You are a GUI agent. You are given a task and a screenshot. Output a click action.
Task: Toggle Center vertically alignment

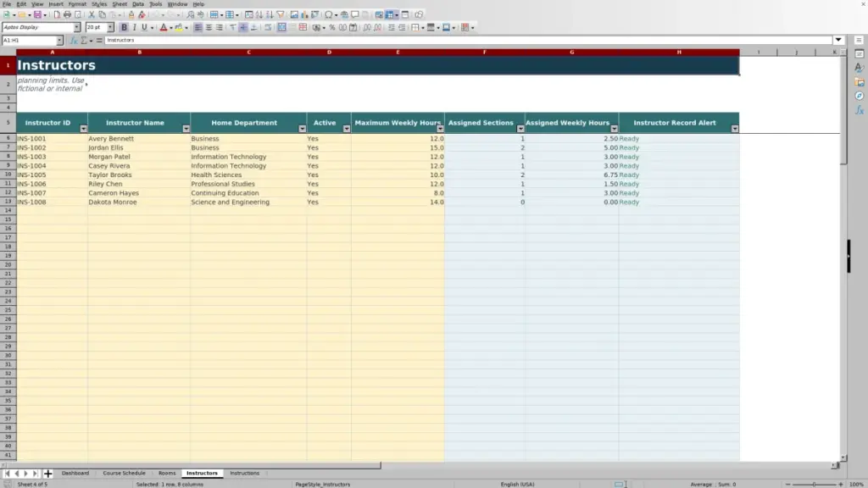coord(243,27)
